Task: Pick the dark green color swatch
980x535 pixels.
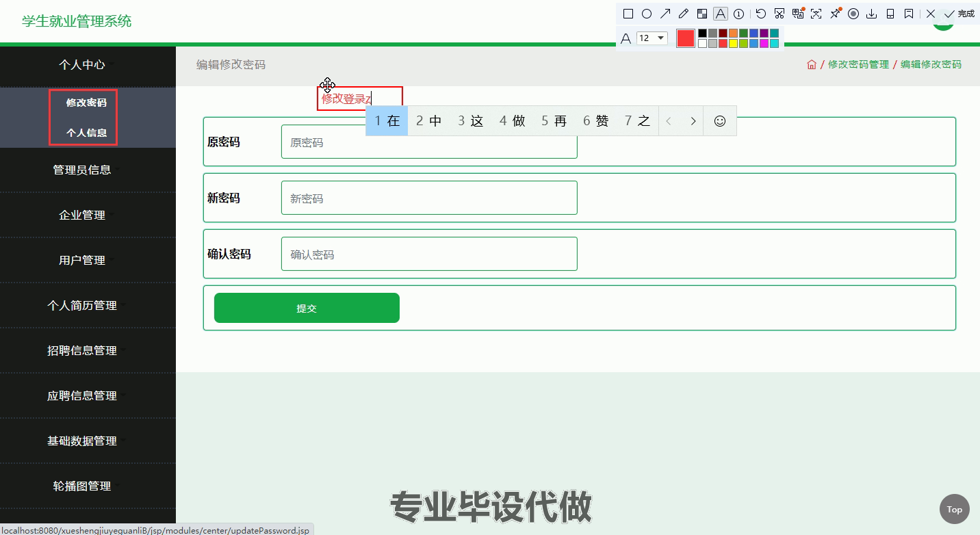Action: click(743, 33)
